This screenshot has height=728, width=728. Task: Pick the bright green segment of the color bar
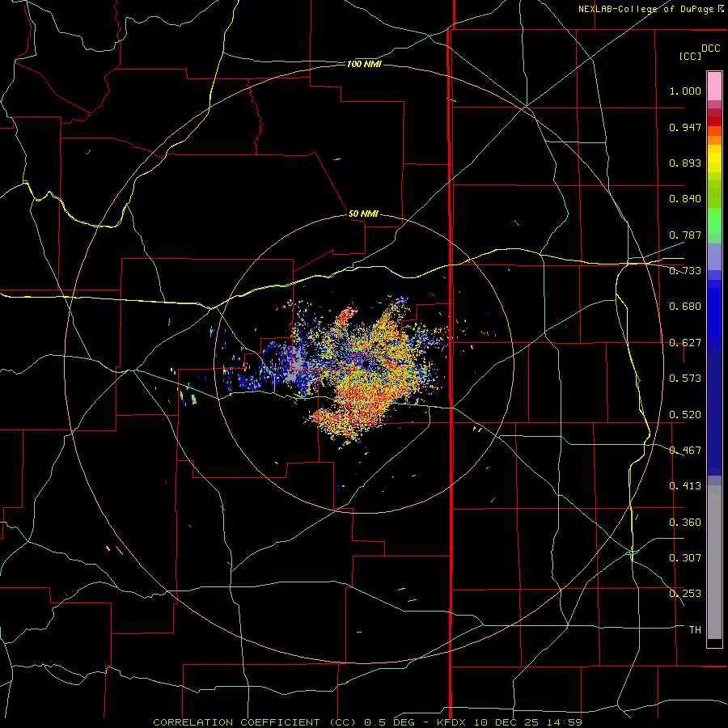[714, 221]
